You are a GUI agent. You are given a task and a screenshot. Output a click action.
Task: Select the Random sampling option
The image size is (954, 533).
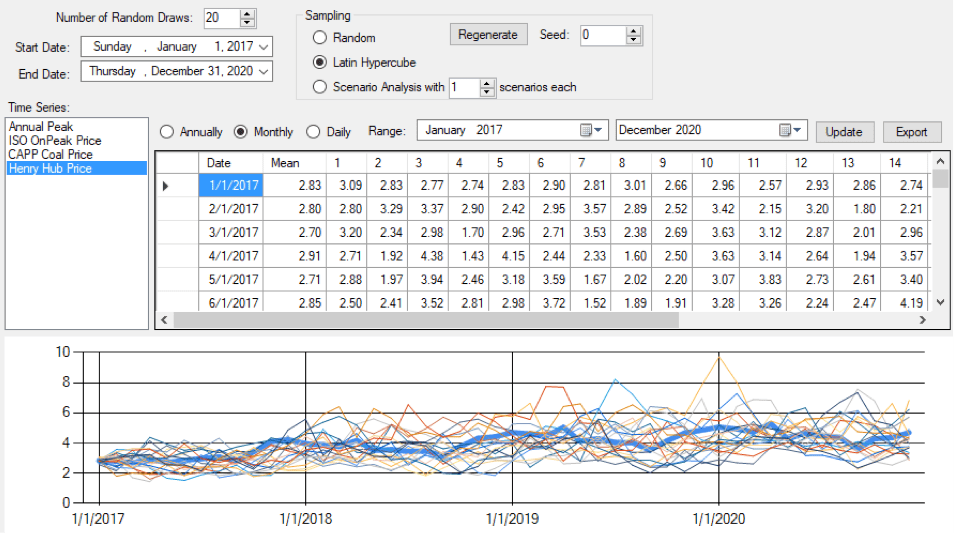coord(320,38)
